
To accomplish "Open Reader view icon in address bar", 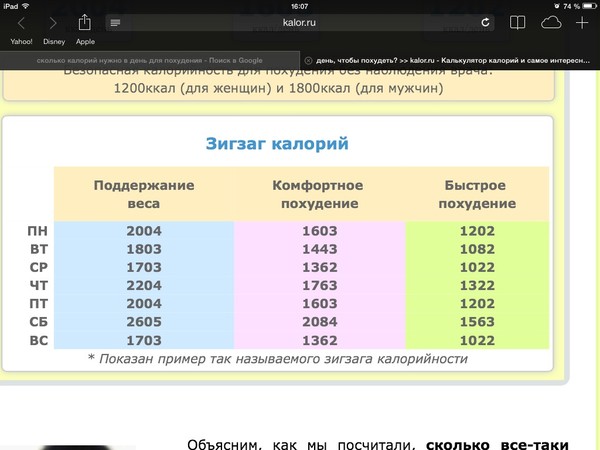I will (x=115, y=23).
